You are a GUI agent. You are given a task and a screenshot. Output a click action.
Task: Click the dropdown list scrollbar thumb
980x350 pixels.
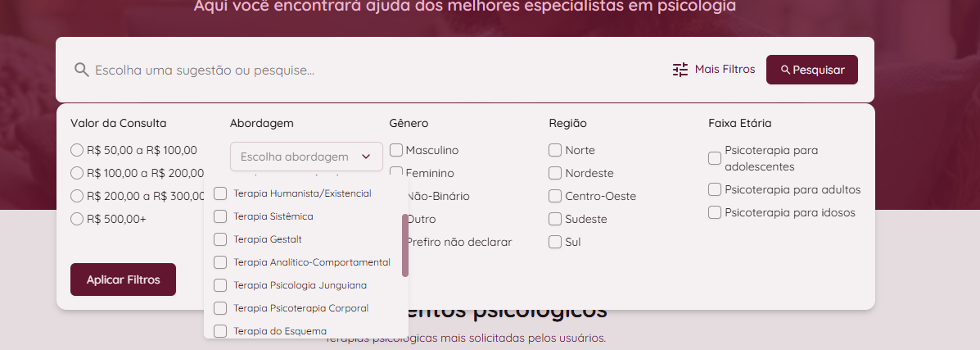click(x=405, y=244)
